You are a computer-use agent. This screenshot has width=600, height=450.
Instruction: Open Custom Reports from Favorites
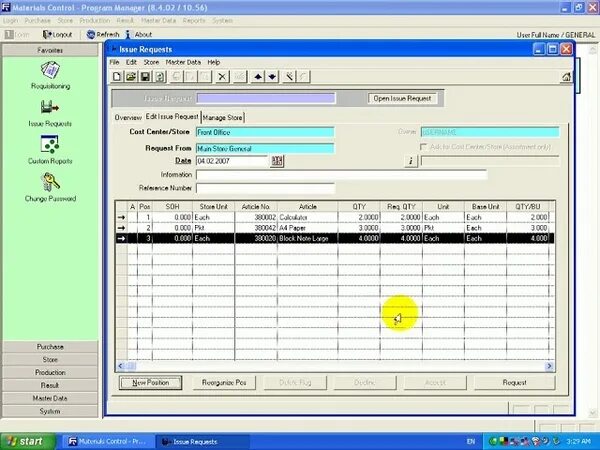point(50,150)
